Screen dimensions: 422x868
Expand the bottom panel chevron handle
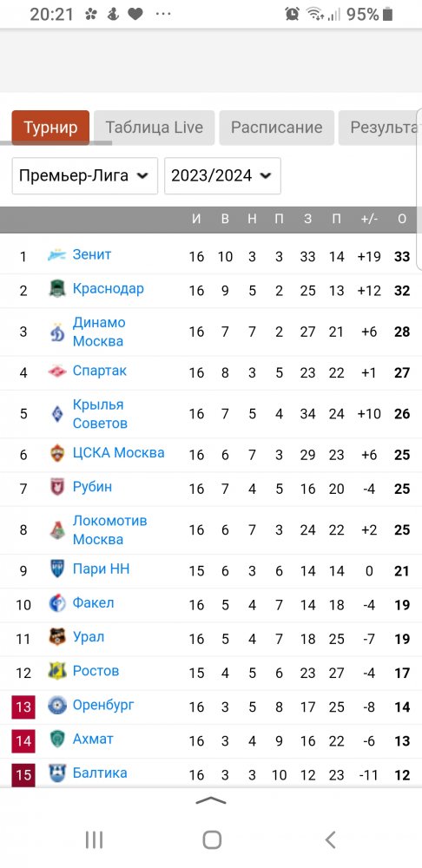coord(211,800)
